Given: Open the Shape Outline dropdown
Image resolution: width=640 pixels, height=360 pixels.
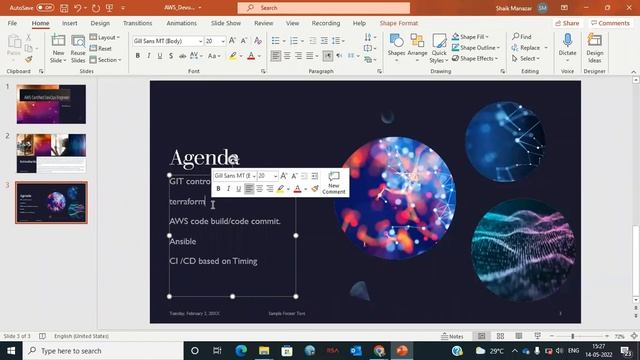Looking at the screenshot, I should [476, 48].
